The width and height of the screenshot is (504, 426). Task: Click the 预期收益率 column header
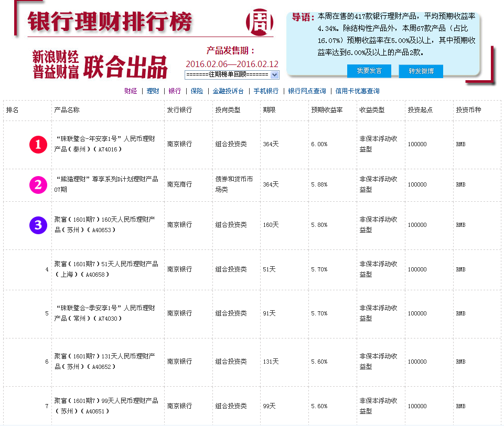click(327, 111)
